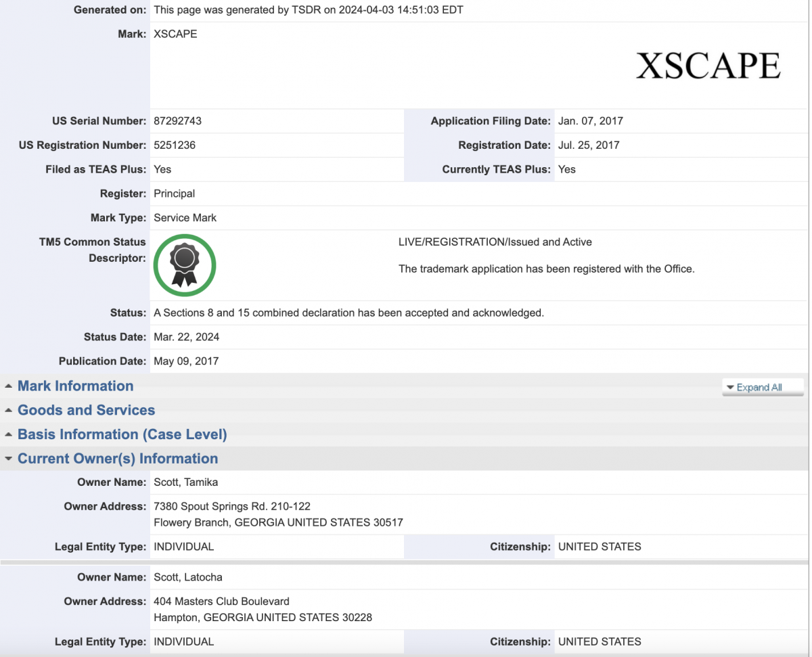Click the US Registration Number value 5251236
This screenshot has height=657, width=812.
click(175, 145)
